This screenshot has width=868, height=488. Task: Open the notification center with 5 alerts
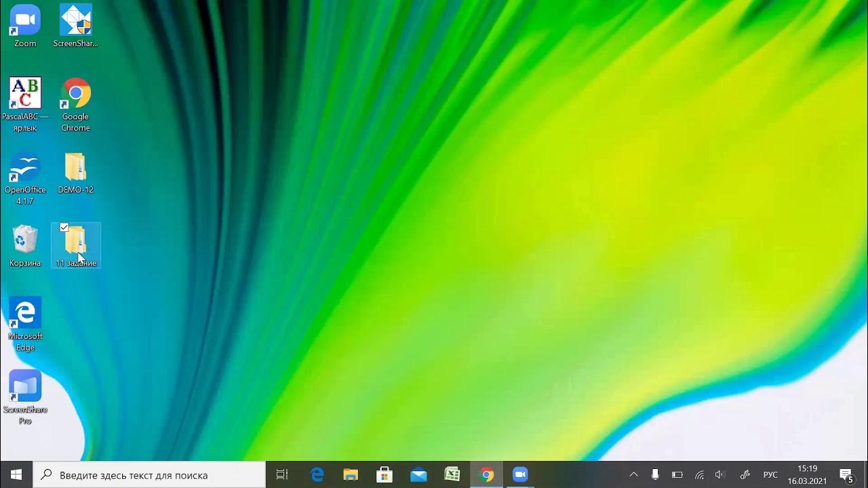[x=846, y=475]
